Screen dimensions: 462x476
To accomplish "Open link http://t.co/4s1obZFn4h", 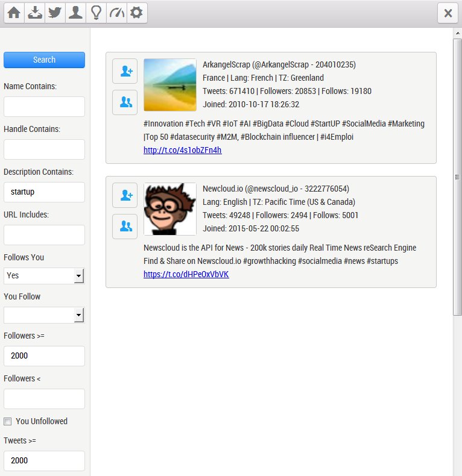I will click(x=183, y=150).
